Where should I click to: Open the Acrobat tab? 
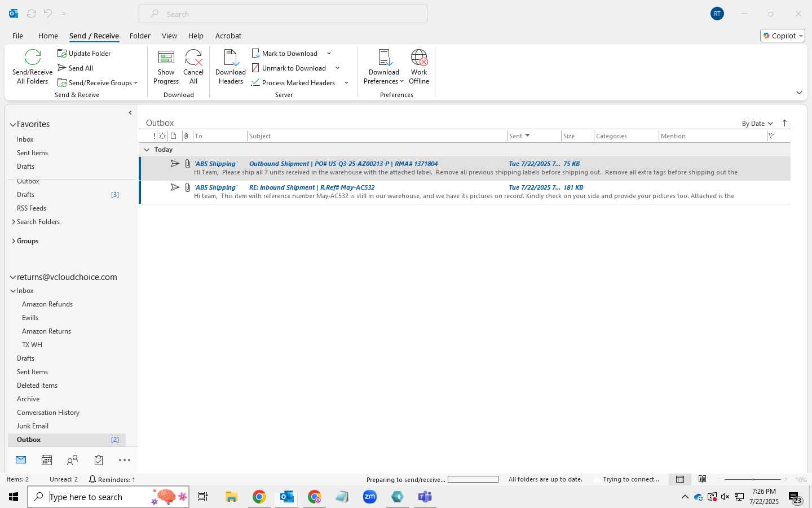pos(228,36)
